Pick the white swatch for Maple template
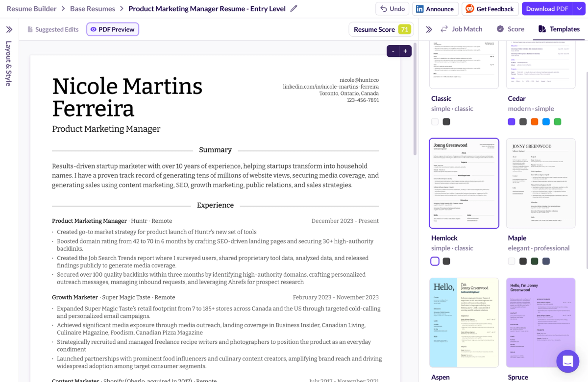 point(512,261)
